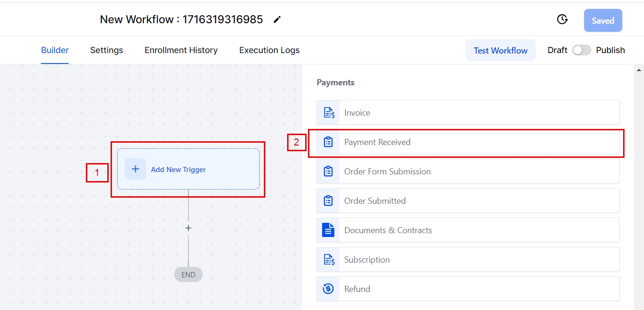Screen dimensions: 644x310
Task: Click the Refund dollar icon
Action: click(x=328, y=289)
